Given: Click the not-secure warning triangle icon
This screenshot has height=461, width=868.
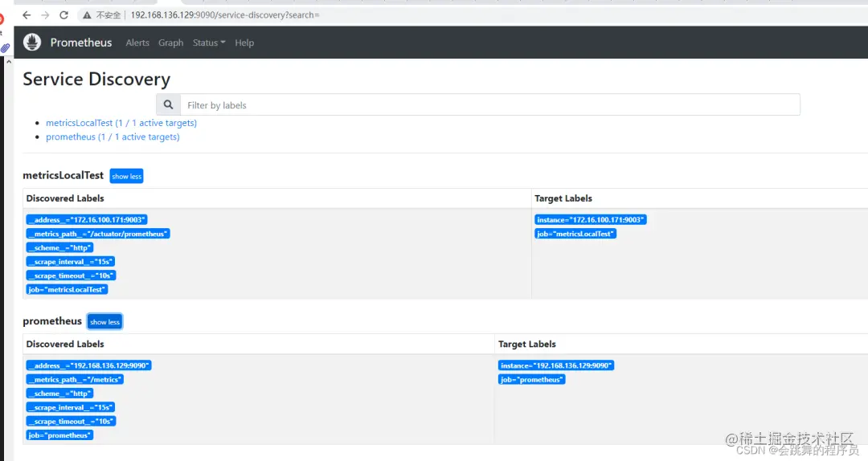Looking at the screenshot, I should click(x=87, y=15).
